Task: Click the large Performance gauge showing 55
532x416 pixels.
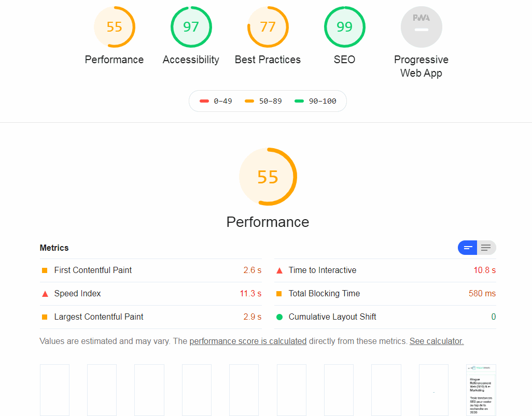Action: click(x=268, y=177)
